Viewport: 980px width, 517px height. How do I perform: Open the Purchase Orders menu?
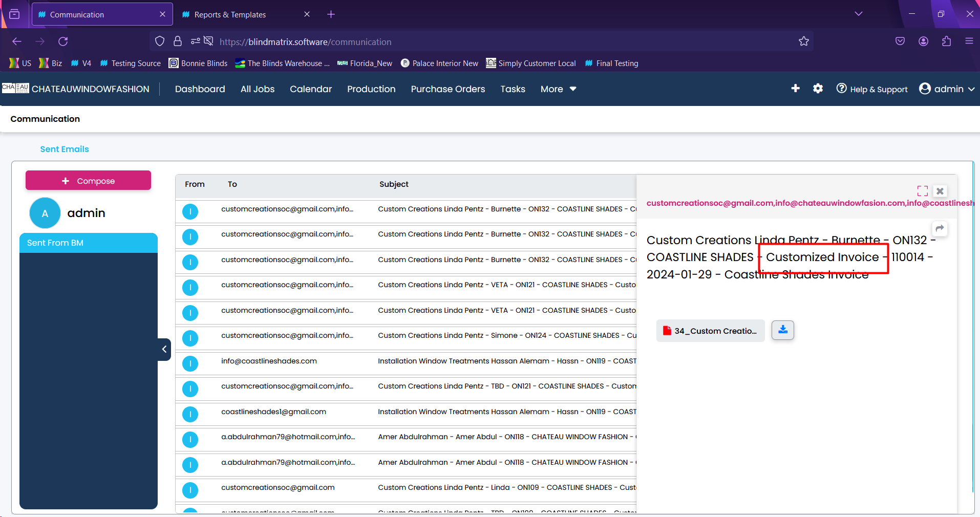448,89
